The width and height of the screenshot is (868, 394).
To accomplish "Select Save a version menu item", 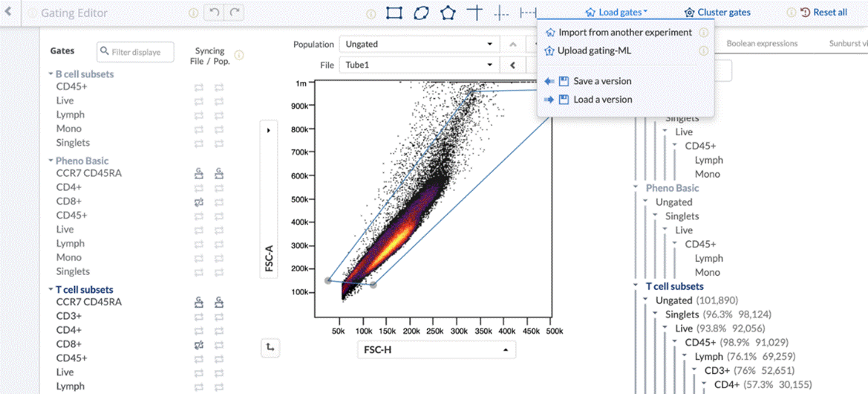I will (x=602, y=81).
